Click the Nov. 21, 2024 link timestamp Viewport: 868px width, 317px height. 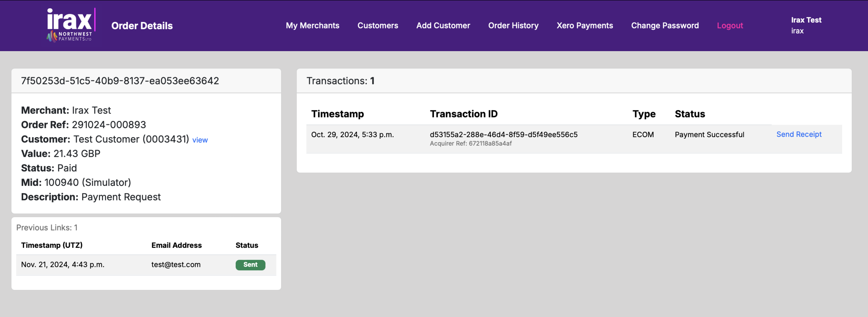[x=63, y=265]
